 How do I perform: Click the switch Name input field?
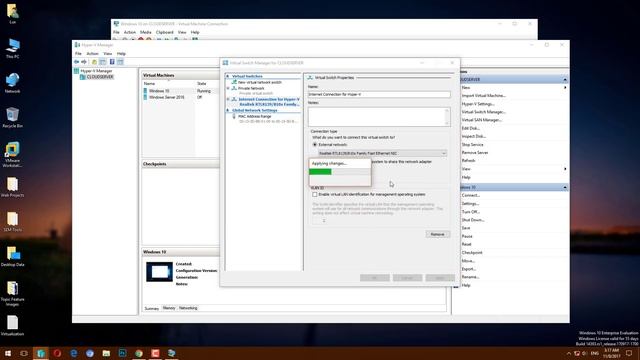(x=379, y=94)
